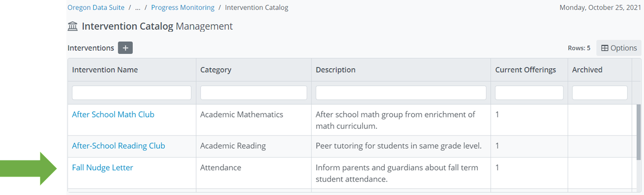Sort by Description column header
Viewport: 644px width, 195px height.
(335, 70)
